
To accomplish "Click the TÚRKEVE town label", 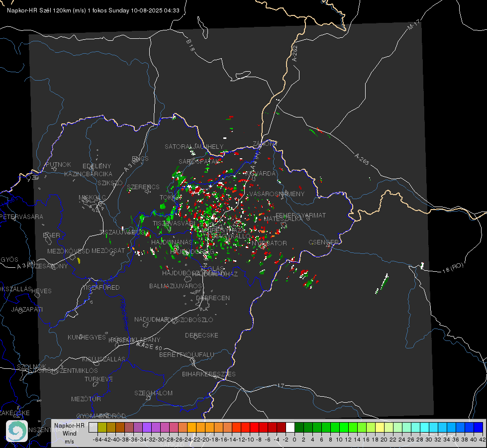I will pos(99,379).
